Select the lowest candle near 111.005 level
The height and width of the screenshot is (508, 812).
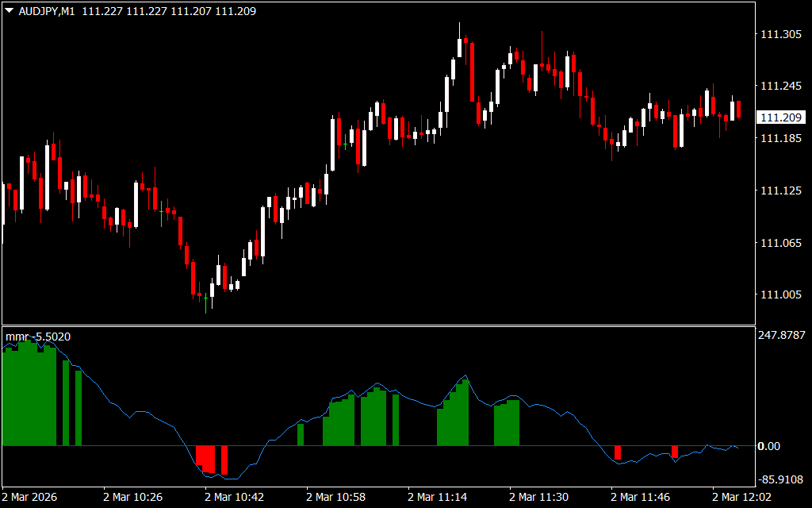[206, 300]
